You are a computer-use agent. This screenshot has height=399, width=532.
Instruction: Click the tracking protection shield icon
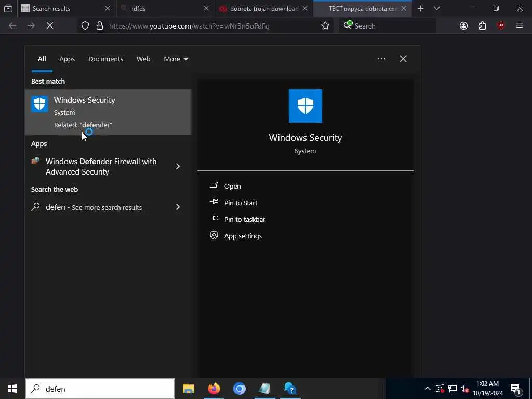85,26
